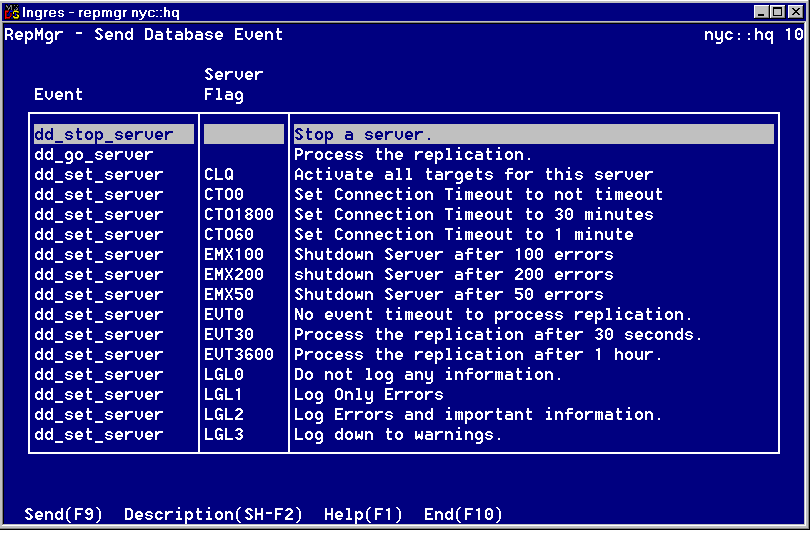Open Description(SH-F2) menu option
812x534 pixels.
click(213, 515)
